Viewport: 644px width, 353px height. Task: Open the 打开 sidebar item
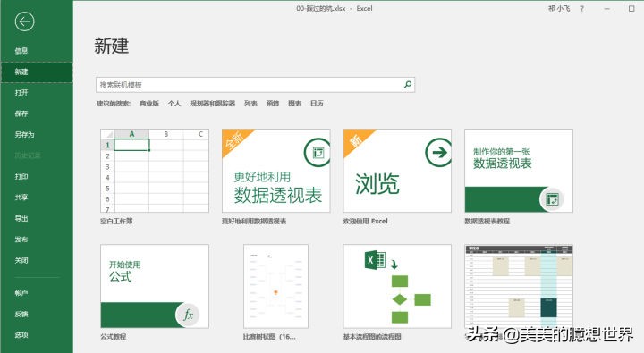point(21,93)
